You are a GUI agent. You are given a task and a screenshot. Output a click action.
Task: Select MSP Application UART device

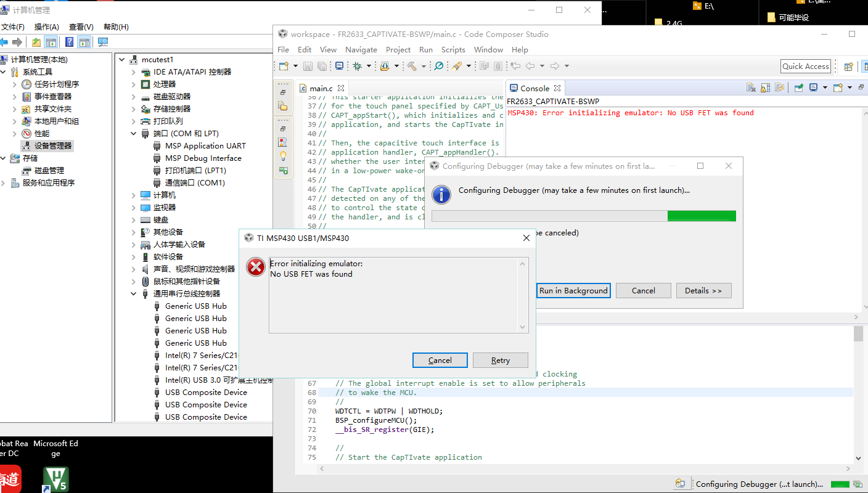click(x=205, y=146)
